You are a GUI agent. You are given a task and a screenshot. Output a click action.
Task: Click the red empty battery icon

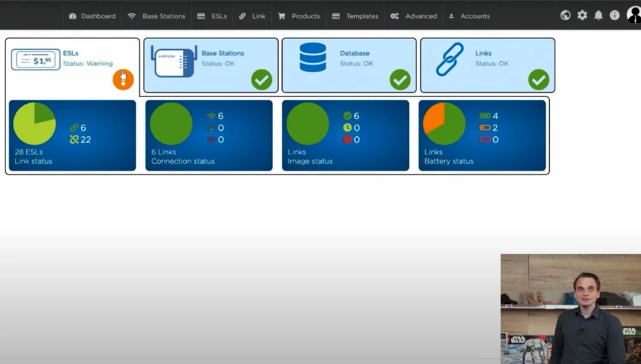click(x=485, y=140)
